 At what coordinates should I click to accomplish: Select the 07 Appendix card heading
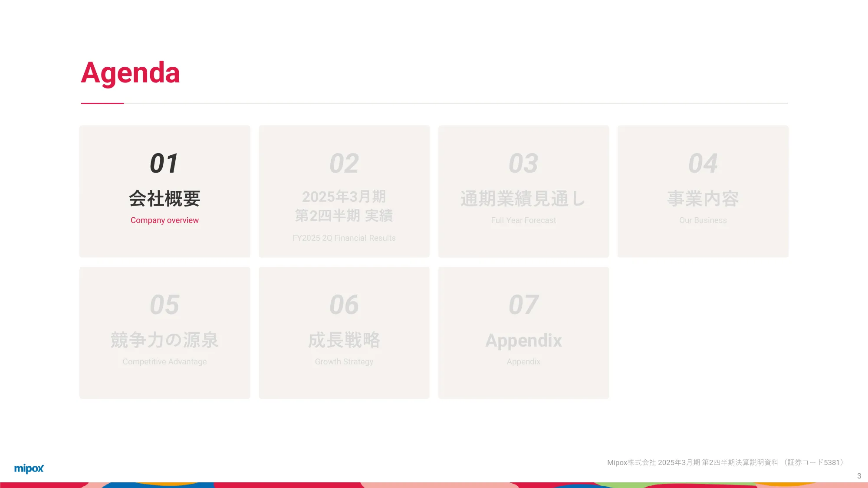pyautogui.click(x=523, y=341)
